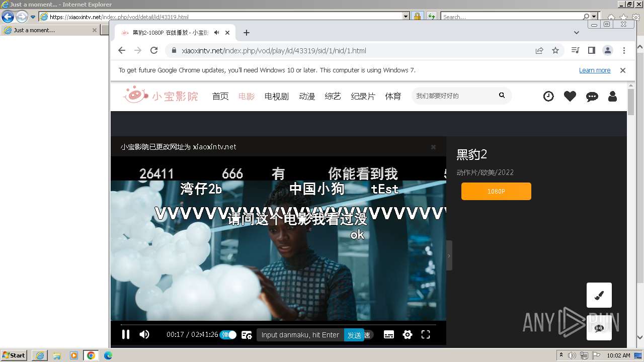644x362 pixels.
Task: Open the user account icon on site
Action: pyautogui.click(x=612, y=96)
